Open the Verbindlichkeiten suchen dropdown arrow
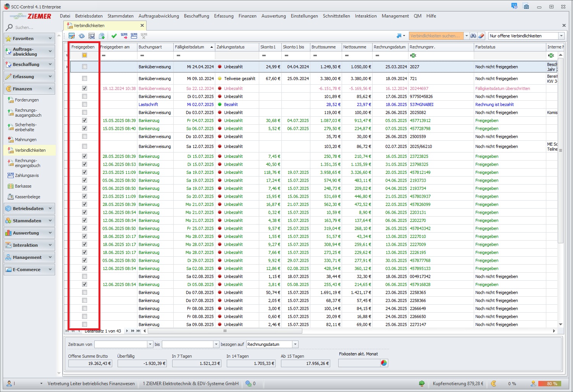 (466, 36)
